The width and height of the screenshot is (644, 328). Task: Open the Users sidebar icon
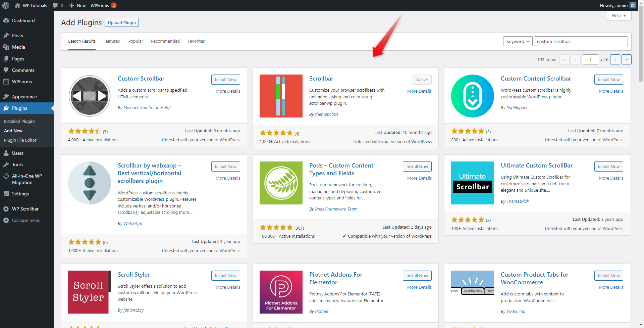[7, 153]
